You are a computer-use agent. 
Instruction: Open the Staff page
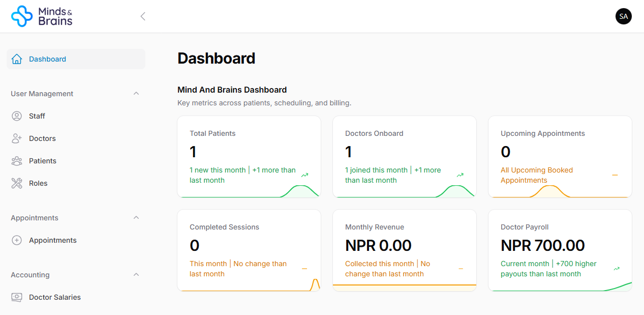[x=37, y=116]
